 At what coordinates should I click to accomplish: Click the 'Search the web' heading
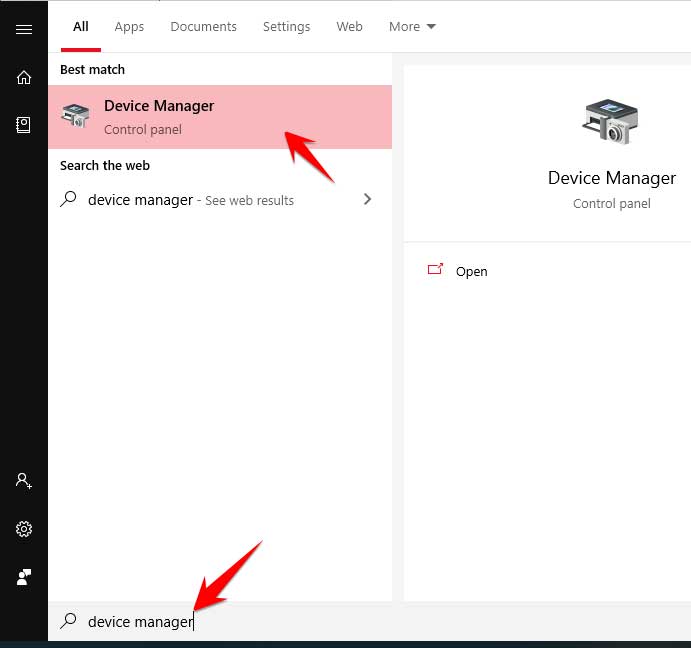click(105, 166)
